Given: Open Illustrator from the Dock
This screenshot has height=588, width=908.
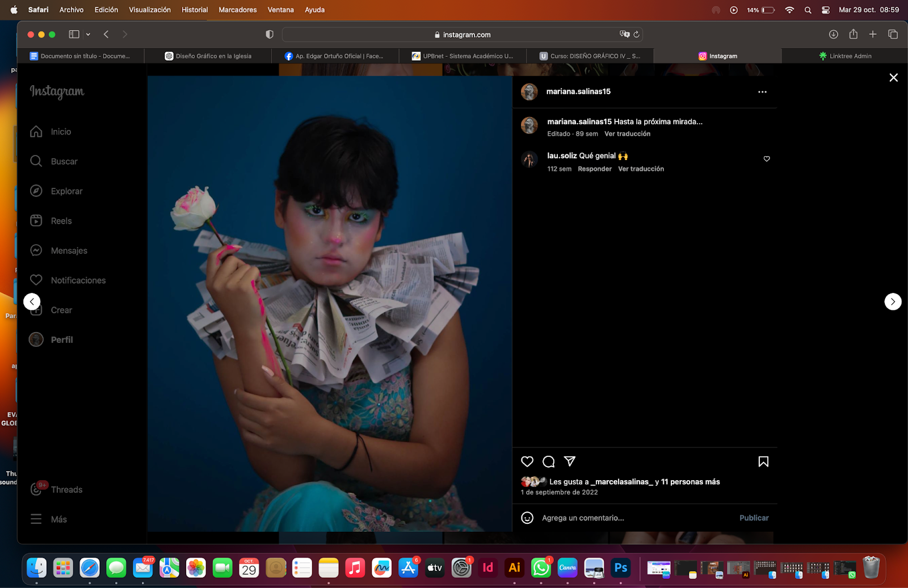Looking at the screenshot, I should click(x=515, y=568).
